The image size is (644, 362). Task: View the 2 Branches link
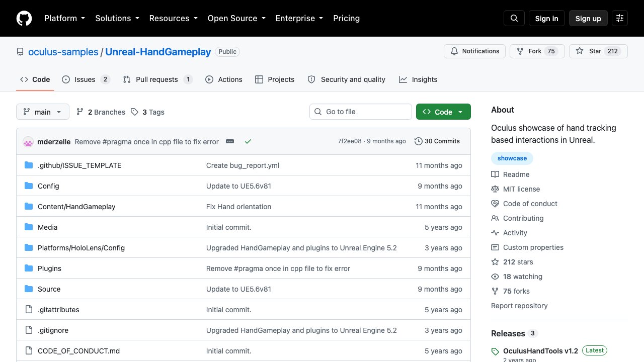(101, 112)
